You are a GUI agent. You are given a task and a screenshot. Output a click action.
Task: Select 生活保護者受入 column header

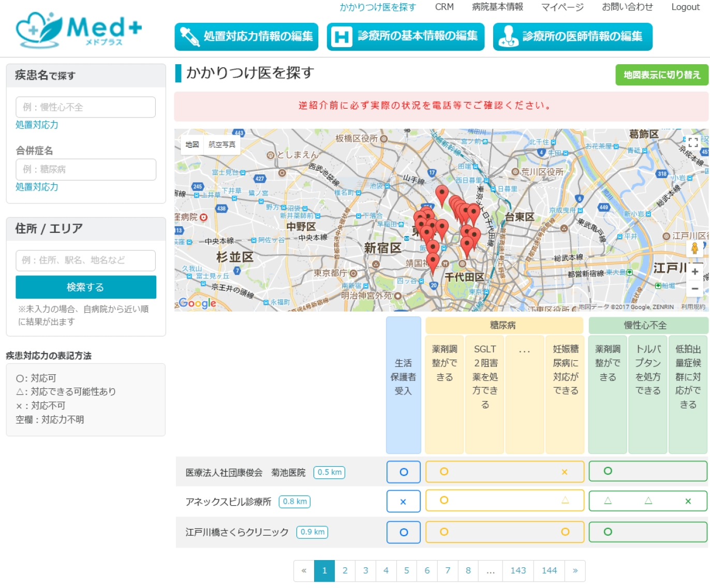(x=403, y=386)
